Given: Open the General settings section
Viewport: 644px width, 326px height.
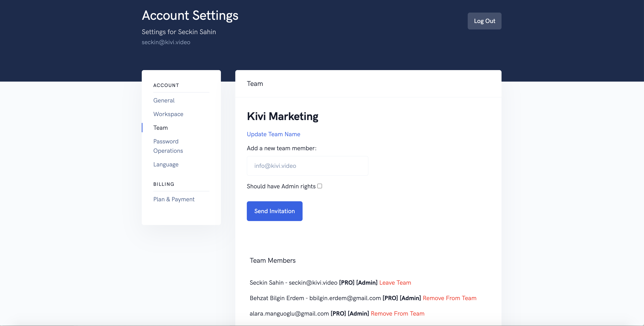Looking at the screenshot, I should [x=164, y=100].
